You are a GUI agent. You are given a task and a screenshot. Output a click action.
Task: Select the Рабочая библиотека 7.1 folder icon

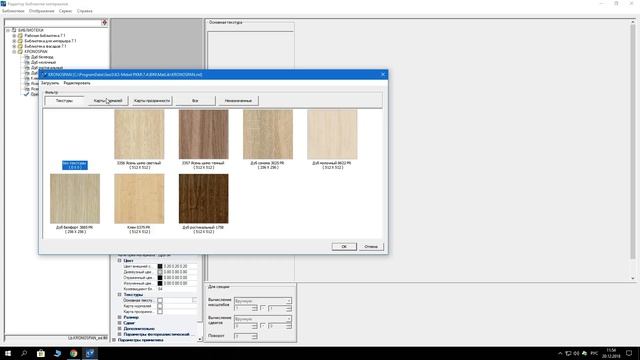click(x=20, y=36)
